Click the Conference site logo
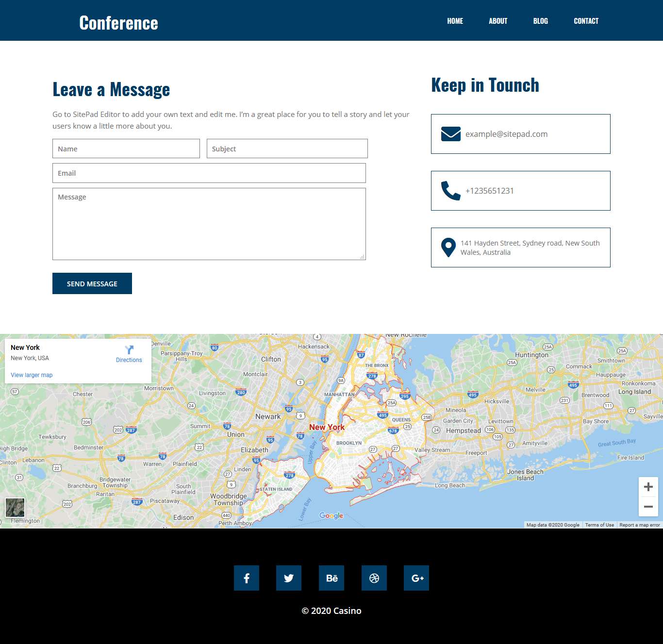Image resolution: width=663 pixels, height=644 pixels. (x=118, y=23)
